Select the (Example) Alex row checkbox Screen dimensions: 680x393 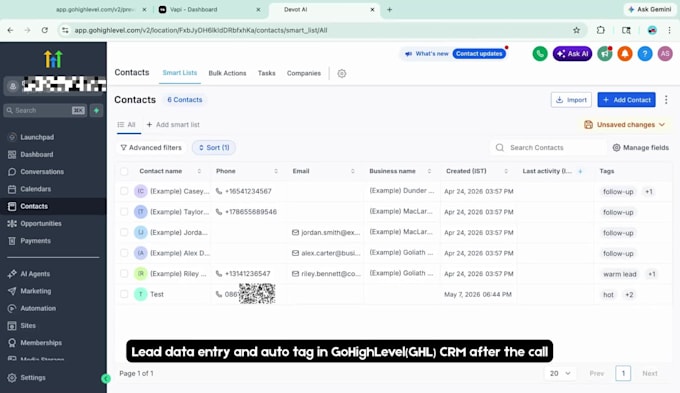point(124,253)
